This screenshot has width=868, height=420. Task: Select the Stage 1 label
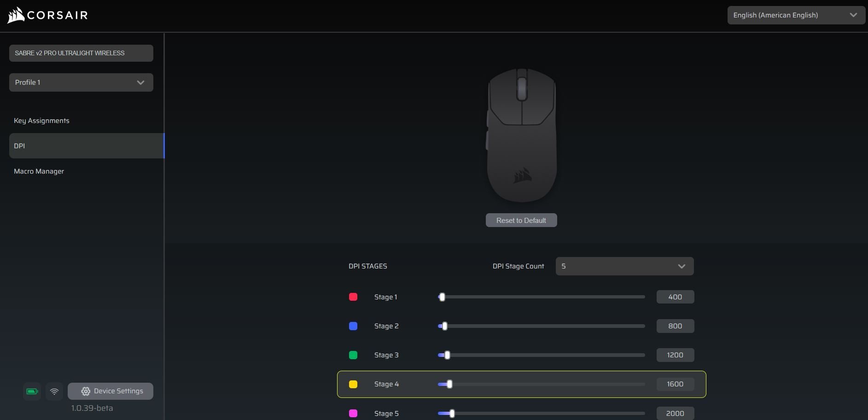click(385, 297)
